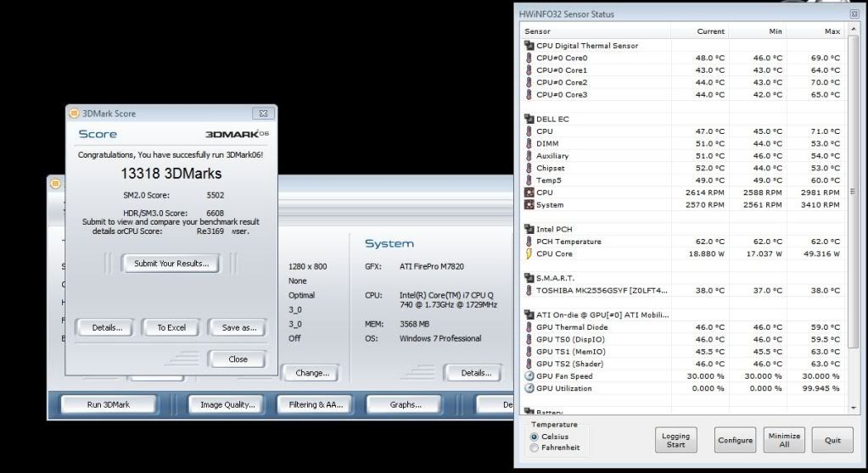Click the Minimize All button
Image resolution: width=868 pixels, height=473 pixels.
click(784, 440)
